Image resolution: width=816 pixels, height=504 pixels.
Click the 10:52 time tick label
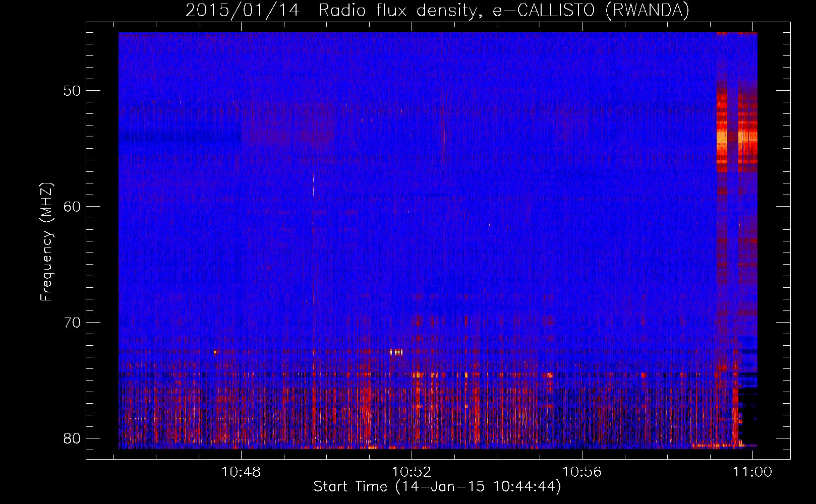(x=412, y=472)
